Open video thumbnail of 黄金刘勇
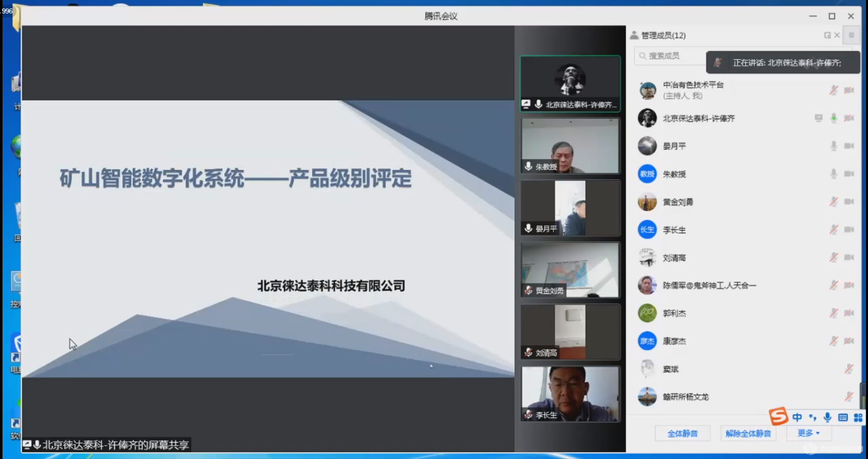Viewport: 868px width, 459px height. [570, 270]
